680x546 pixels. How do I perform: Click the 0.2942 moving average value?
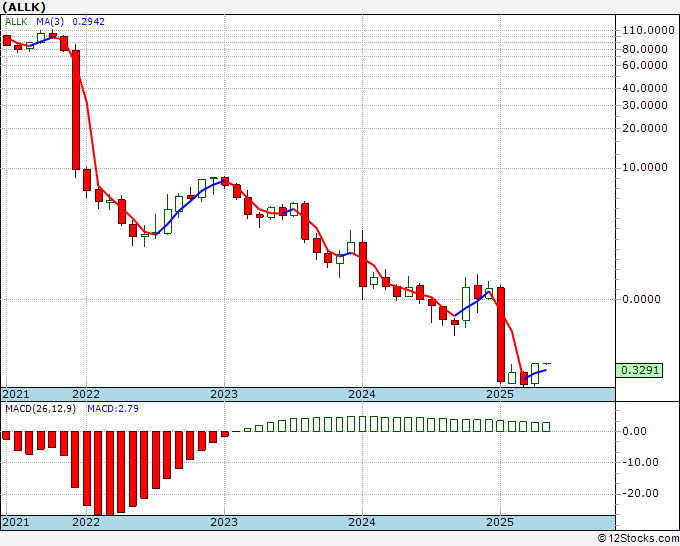pos(88,21)
